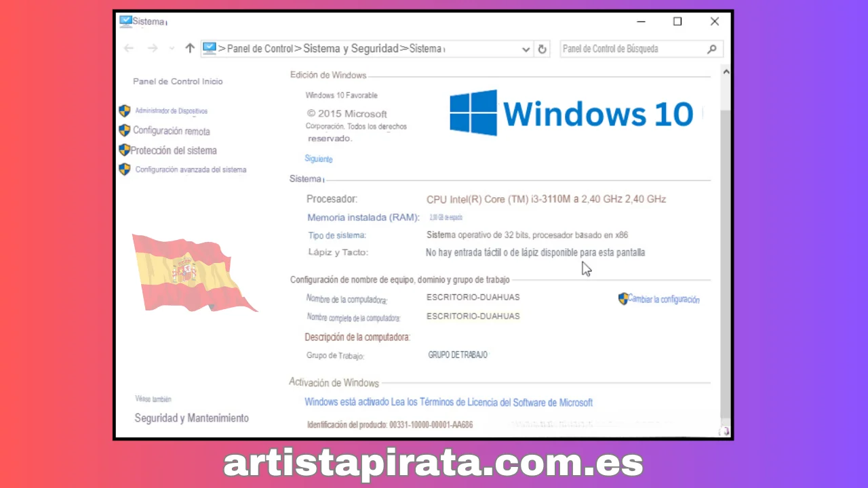Select the processor i3-3110M text

[546, 199]
